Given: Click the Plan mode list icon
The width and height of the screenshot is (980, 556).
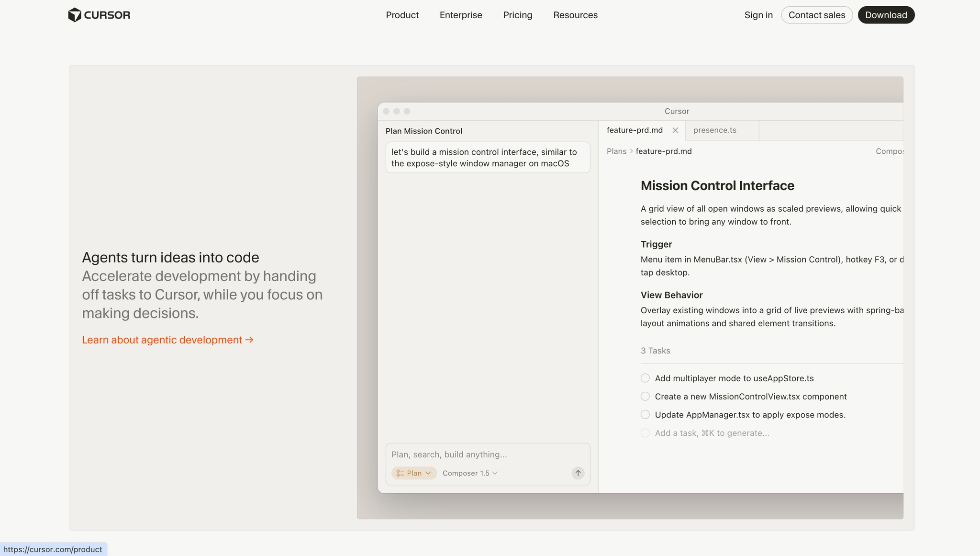Looking at the screenshot, I should point(400,473).
